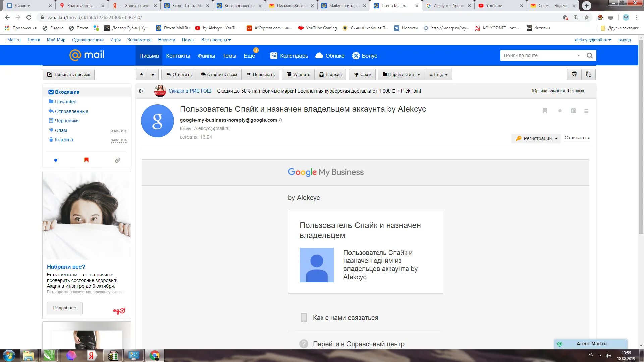Expand the More actions dropdown
The height and width of the screenshot is (362, 644).
click(x=437, y=74)
